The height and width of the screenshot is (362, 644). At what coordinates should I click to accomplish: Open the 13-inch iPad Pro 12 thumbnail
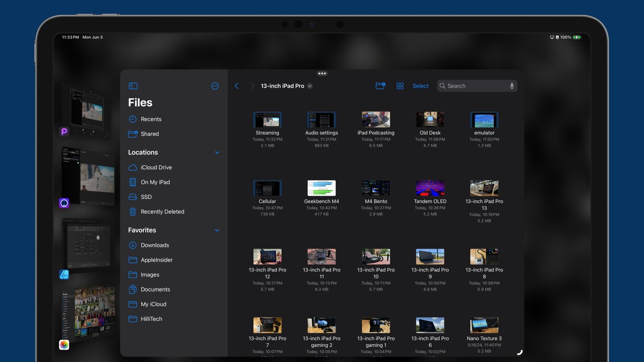click(x=268, y=257)
